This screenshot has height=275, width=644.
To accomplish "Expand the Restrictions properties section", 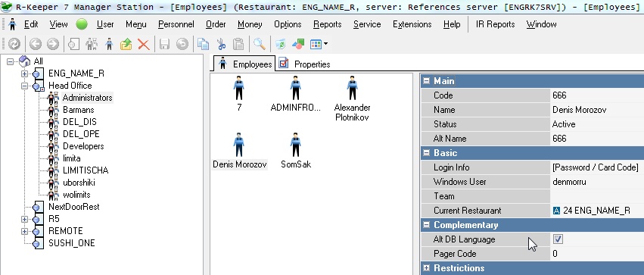I will pyautogui.click(x=426, y=268).
